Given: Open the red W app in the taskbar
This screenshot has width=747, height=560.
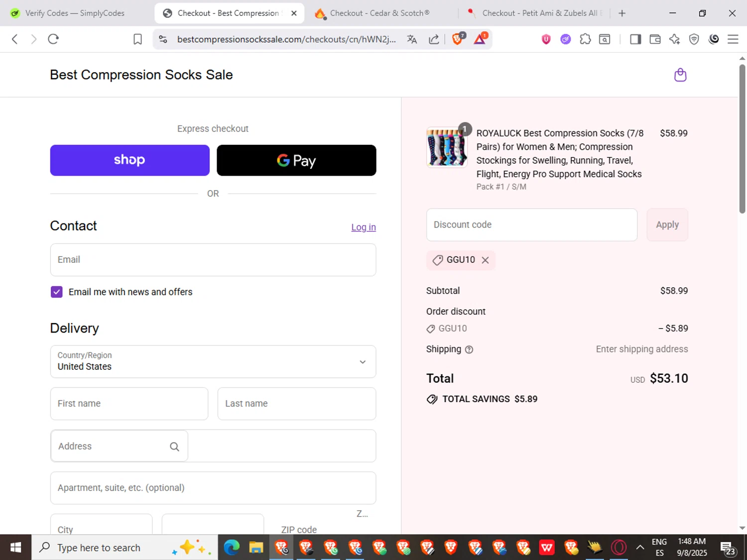Looking at the screenshot, I should [x=546, y=548].
